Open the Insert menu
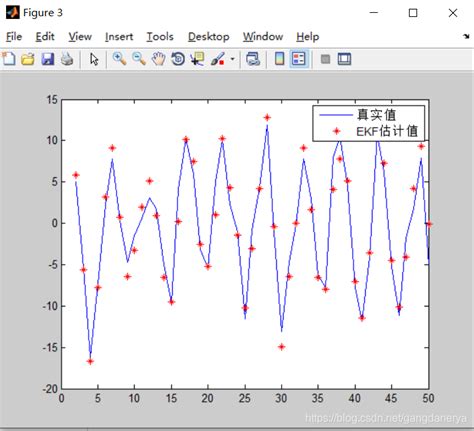This screenshot has width=474, height=431. 119,37
